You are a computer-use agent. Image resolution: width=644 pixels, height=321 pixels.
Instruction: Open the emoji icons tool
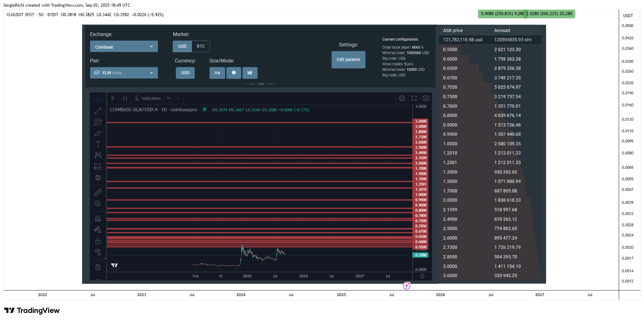pos(98,178)
